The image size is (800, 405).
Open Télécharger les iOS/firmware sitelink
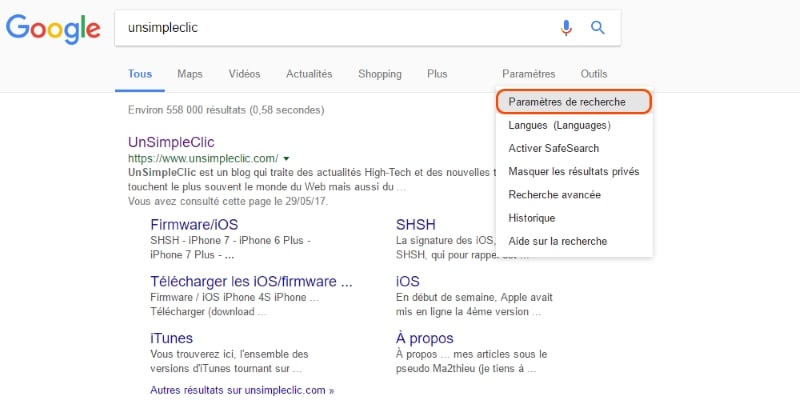251,282
